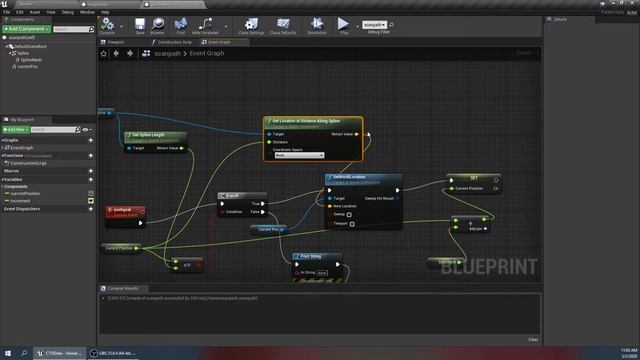Viewport: 640px width, 360px height.
Task: Open the Coordinate Space dropdown on spline node
Action: tap(299, 156)
